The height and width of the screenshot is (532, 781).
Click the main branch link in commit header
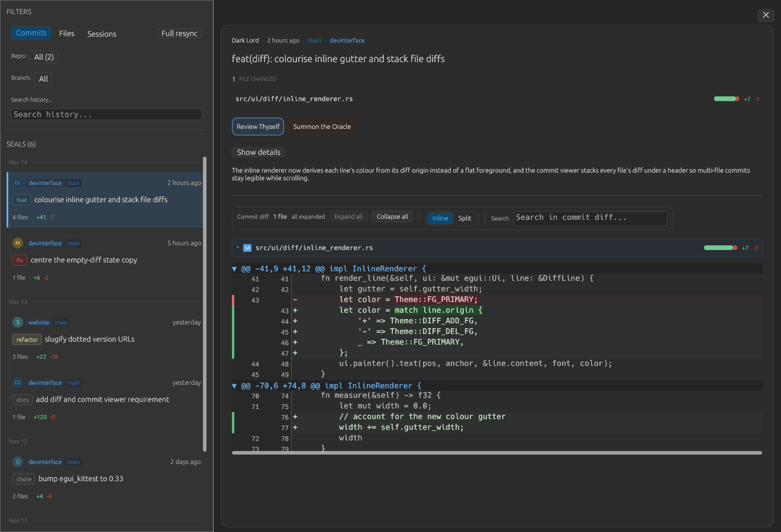(315, 41)
